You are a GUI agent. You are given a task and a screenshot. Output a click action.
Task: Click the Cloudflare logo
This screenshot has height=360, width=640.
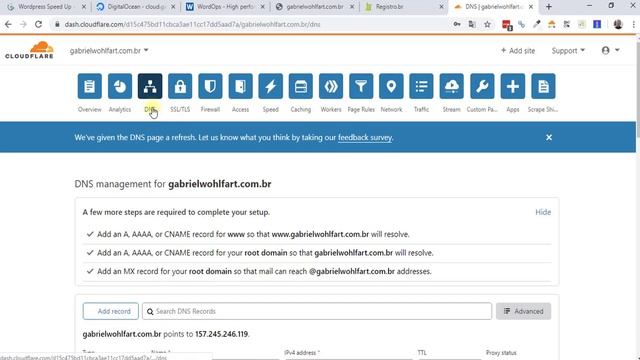click(29, 50)
